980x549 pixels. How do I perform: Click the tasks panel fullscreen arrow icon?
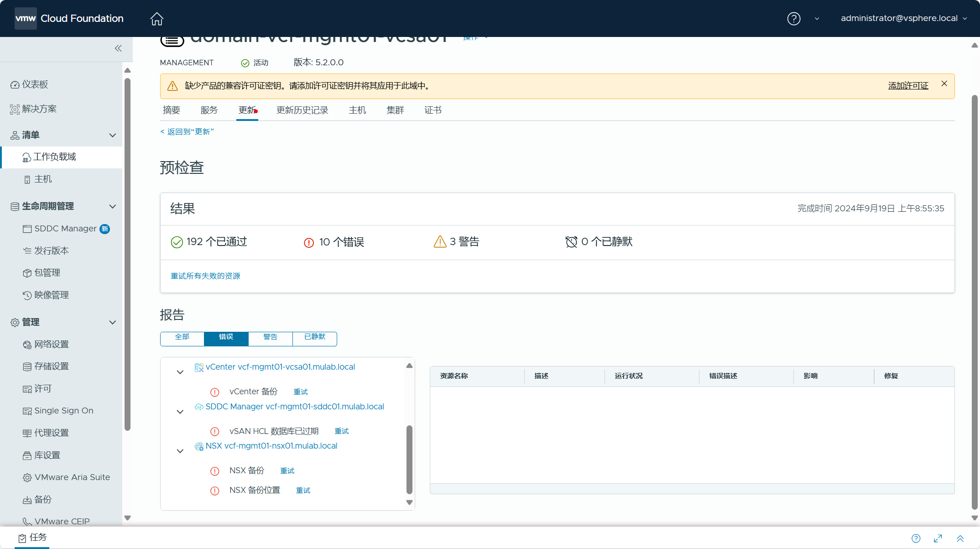coord(938,539)
